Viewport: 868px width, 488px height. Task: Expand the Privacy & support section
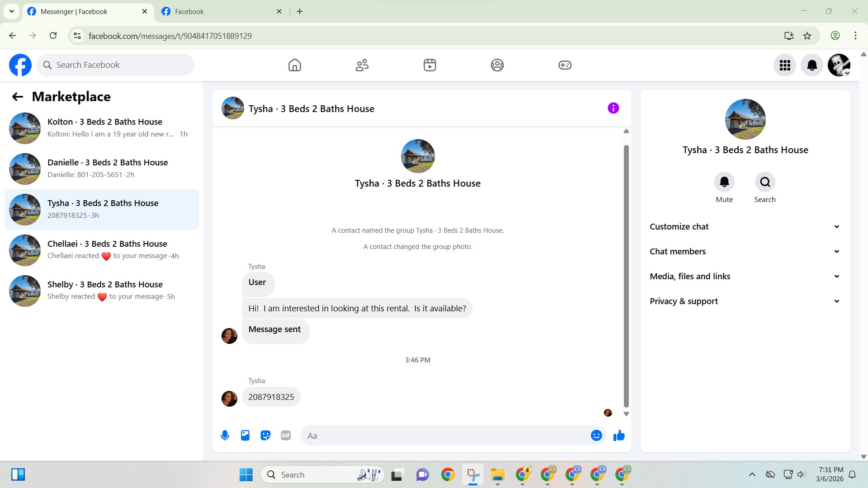[745, 301]
